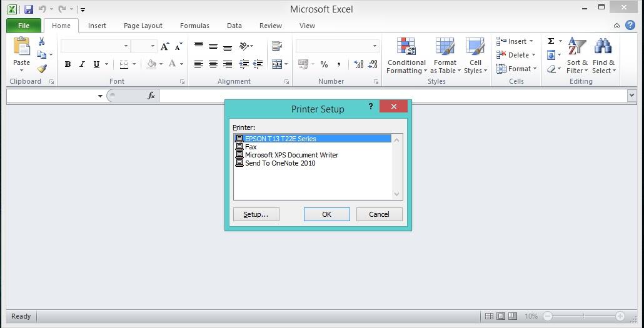Click the fx Insert Function button
644x328 pixels.
(151, 96)
